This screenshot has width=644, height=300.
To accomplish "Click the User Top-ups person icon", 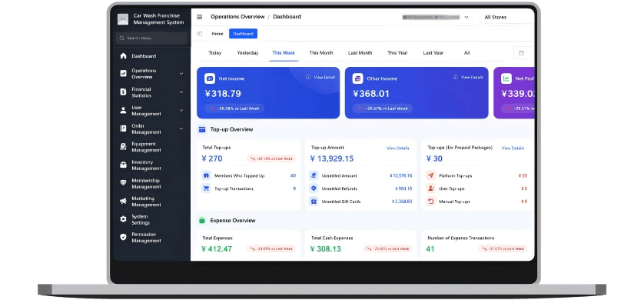I will [x=431, y=188].
